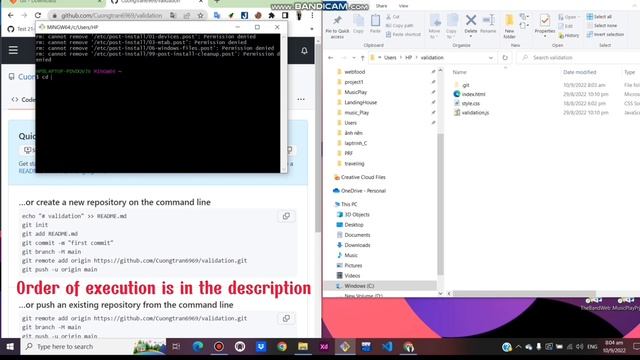Click Cut in the Clipboard group
The image size is (640, 360).
(393, 17)
